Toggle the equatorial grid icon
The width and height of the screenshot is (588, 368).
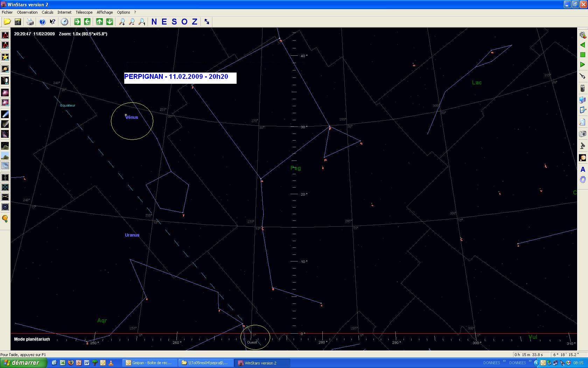(5, 188)
